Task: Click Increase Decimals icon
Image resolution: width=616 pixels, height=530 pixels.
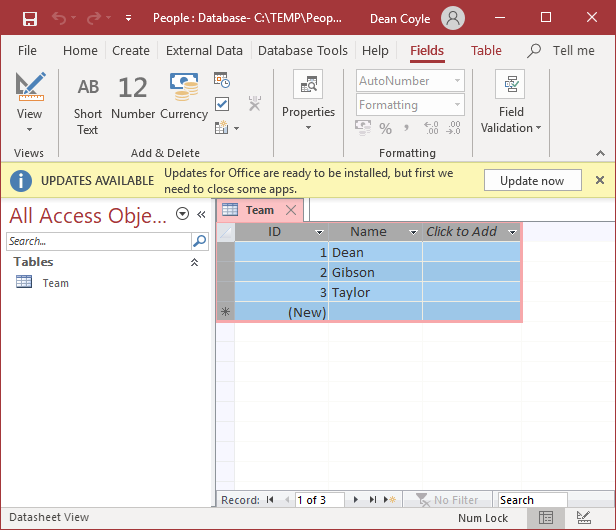Action: (x=431, y=128)
